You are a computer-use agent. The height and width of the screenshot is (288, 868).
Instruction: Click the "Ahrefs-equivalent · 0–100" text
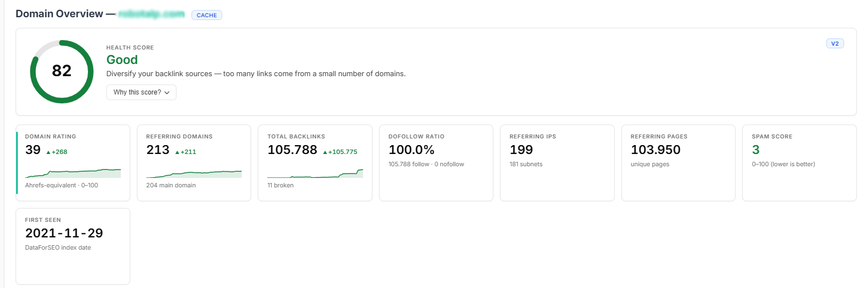(x=62, y=185)
